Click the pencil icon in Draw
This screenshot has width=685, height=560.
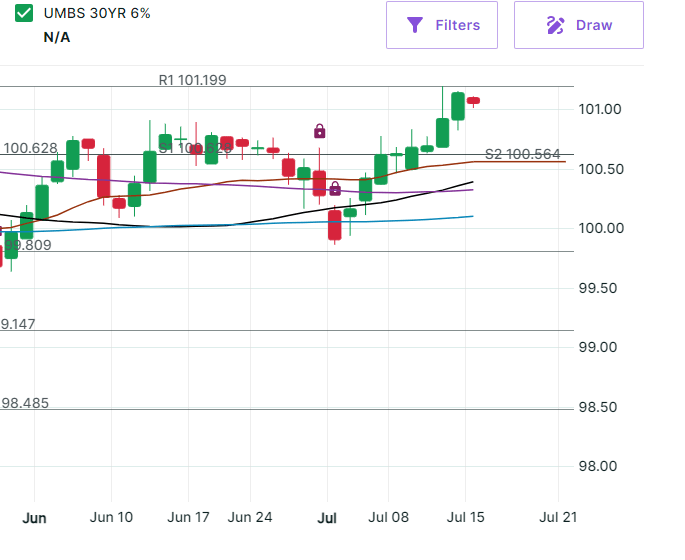pos(556,25)
